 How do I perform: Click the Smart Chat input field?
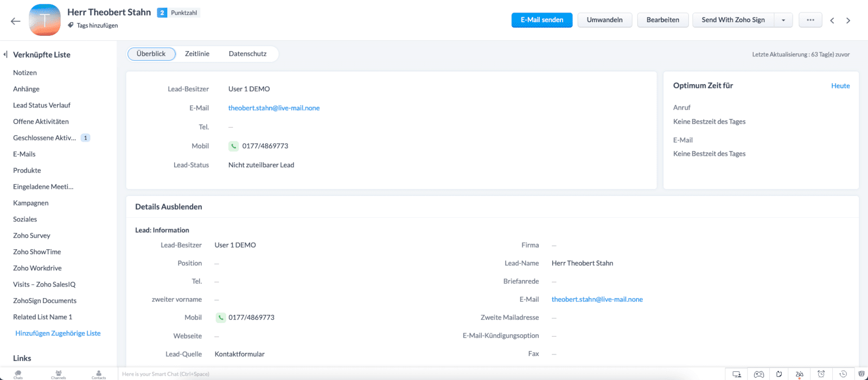(420, 374)
